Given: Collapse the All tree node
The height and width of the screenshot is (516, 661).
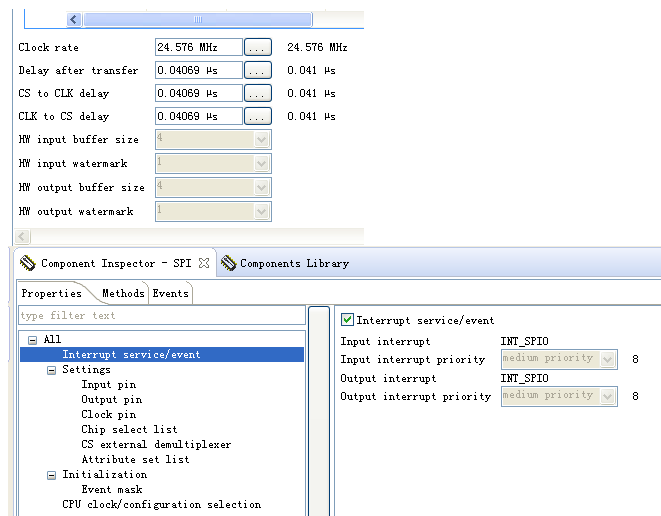Looking at the screenshot, I should tap(32, 340).
